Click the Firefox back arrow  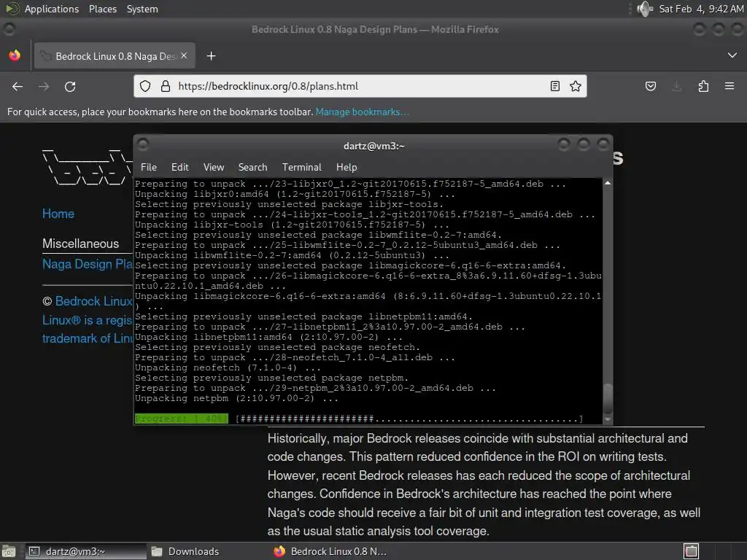pyautogui.click(x=18, y=86)
